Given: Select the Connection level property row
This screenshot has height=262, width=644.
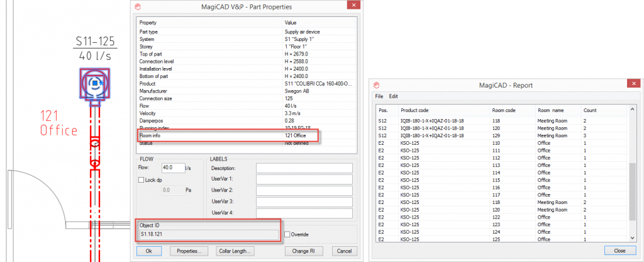Looking at the screenshot, I should (247, 61).
